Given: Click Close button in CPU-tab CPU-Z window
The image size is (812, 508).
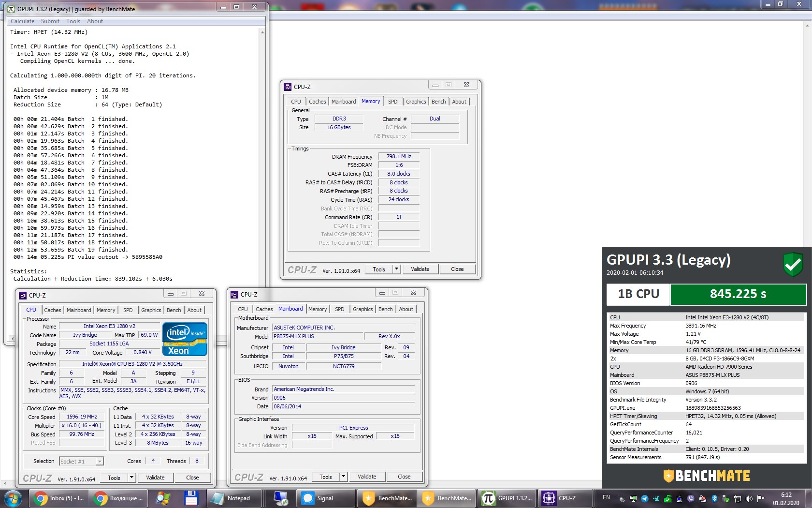Looking at the screenshot, I should click(192, 478).
